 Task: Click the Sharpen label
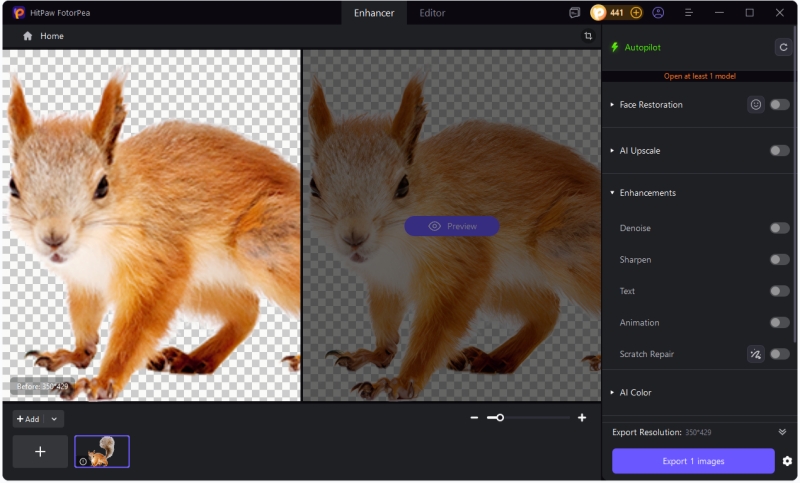click(635, 260)
